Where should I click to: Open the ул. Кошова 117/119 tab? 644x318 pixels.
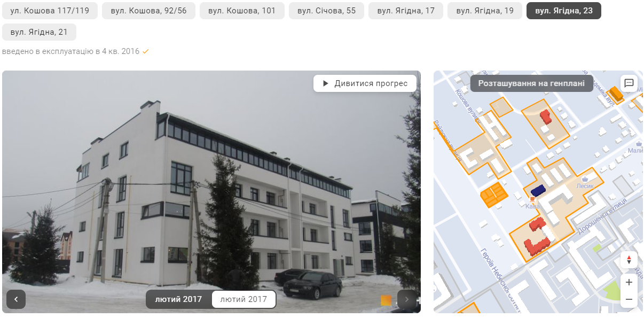50,11
